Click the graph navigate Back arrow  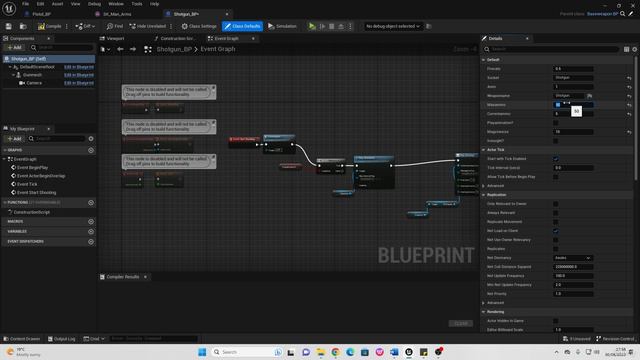click(x=120, y=49)
